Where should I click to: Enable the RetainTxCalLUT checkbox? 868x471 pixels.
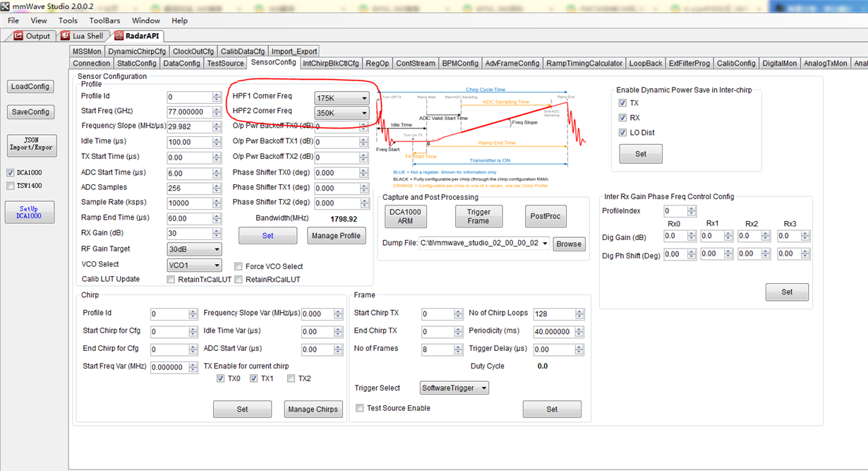[171, 280]
